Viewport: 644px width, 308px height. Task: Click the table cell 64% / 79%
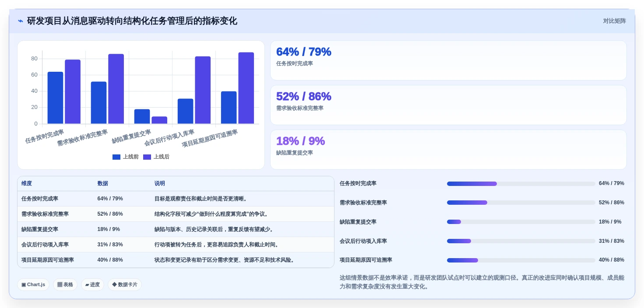tap(110, 199)
